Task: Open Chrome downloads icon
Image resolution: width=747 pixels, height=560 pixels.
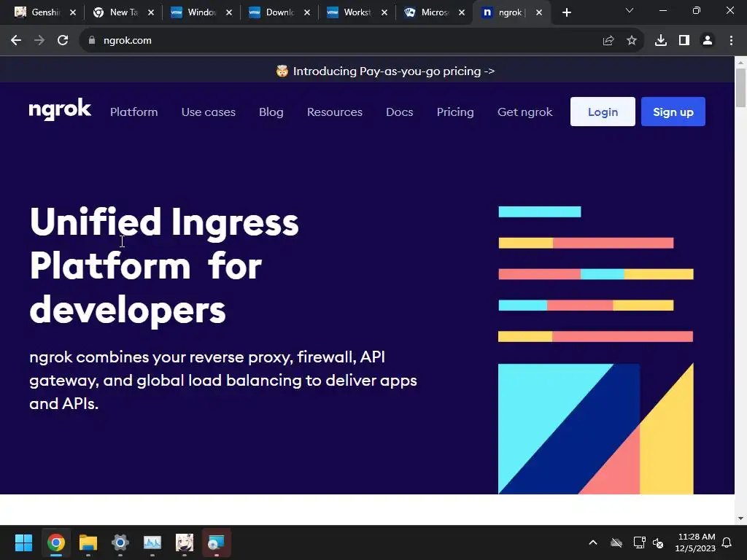Action: click(x=661, y=41)
